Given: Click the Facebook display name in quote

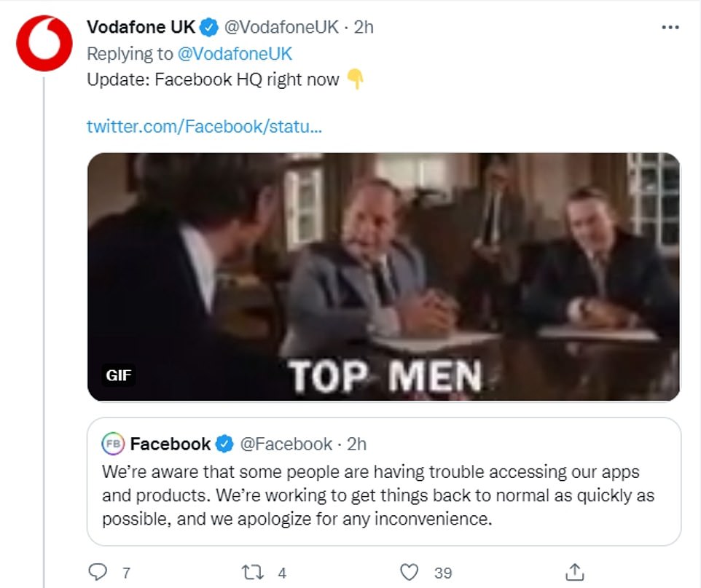Looking at the screenshot, I should click(x=170, y=444).
